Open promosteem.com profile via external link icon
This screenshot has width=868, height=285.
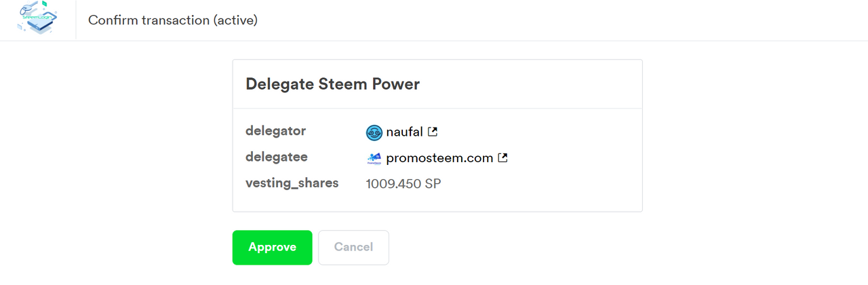pyautogui.click(x=502, y=158)
